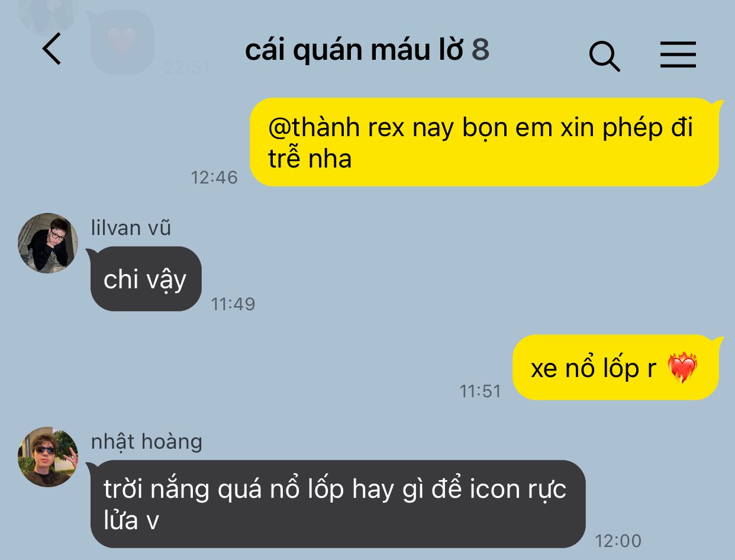
Task: Open lilvan vũ's profile picture
Action: [48, 243]
